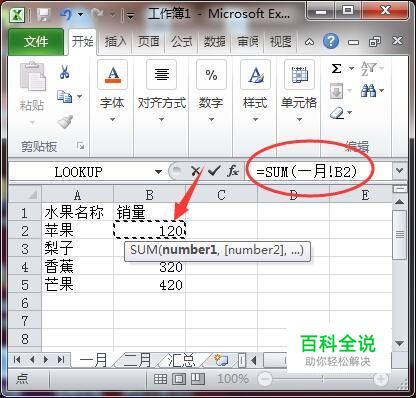Switch to the 汇总 sheet tab

[x=181, y=360]
